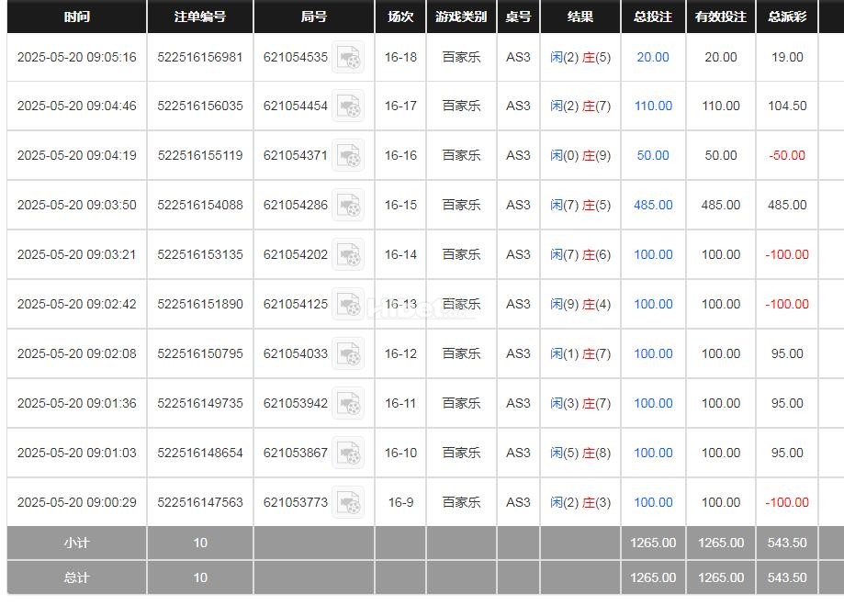The height and width of the screenshot is (616, 844).
Task: Open video replay for round 621054286
Action: (348, 206)
